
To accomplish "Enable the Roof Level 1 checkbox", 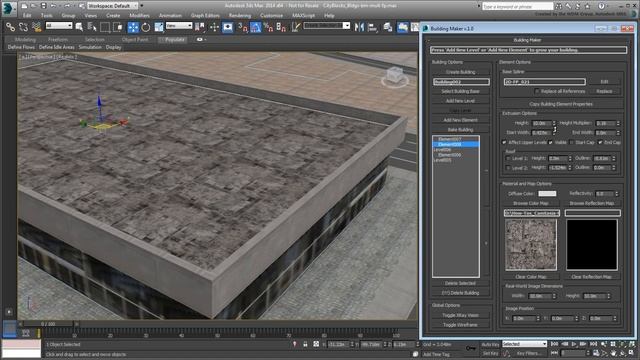I will [x=509, y=158].
